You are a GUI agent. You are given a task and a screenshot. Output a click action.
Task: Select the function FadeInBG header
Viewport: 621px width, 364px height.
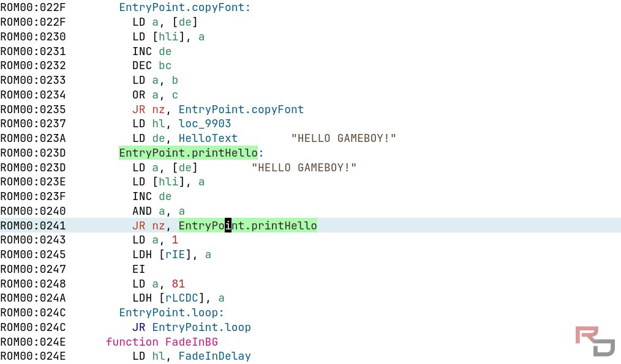162,341
